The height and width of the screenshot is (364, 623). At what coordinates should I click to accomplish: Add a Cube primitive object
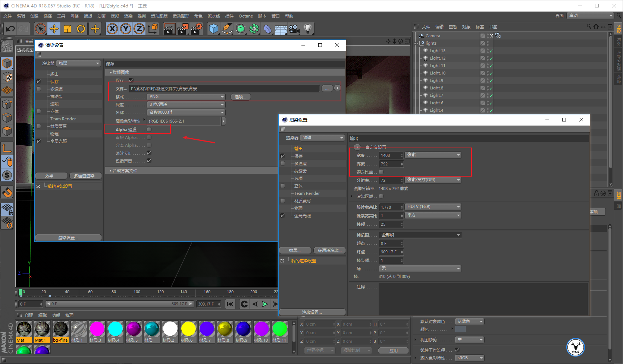[213, 29]
